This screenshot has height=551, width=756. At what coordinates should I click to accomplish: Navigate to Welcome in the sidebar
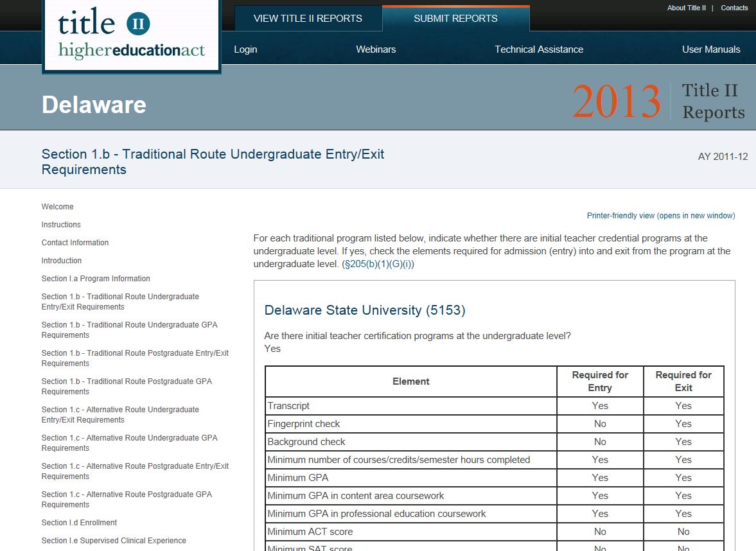click(58, 207)
